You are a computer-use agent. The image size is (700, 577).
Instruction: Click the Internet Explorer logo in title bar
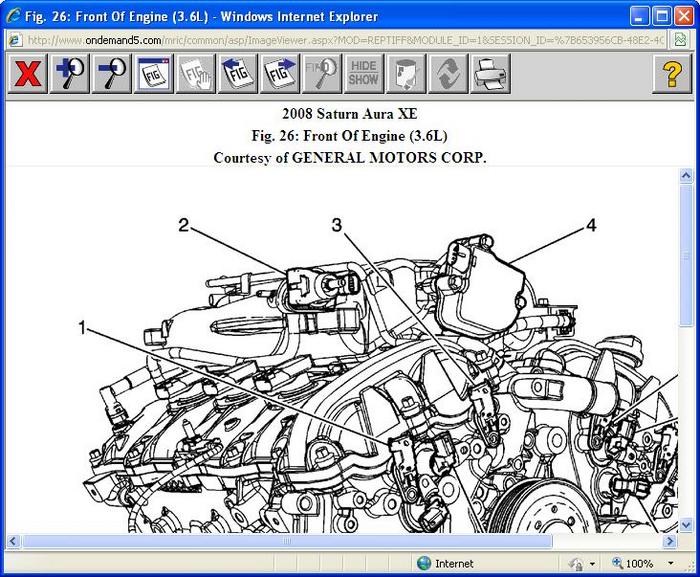(13, 16)
